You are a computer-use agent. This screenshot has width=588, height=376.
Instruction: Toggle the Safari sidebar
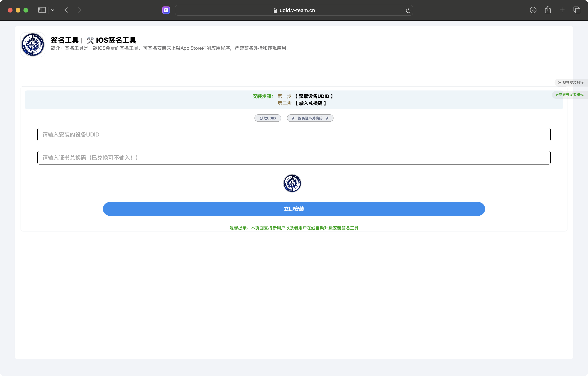click(42, 10)
